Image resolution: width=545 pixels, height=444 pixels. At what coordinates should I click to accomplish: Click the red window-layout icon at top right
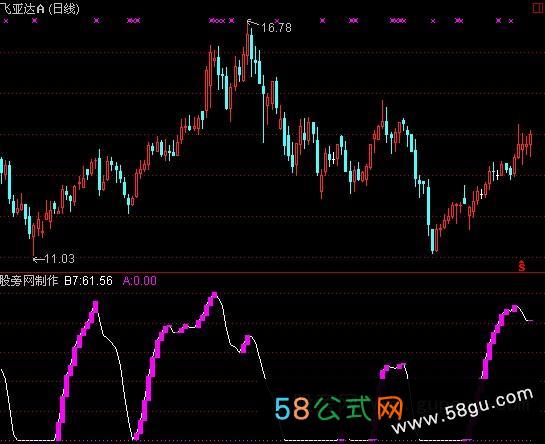[x=539, y=8]
